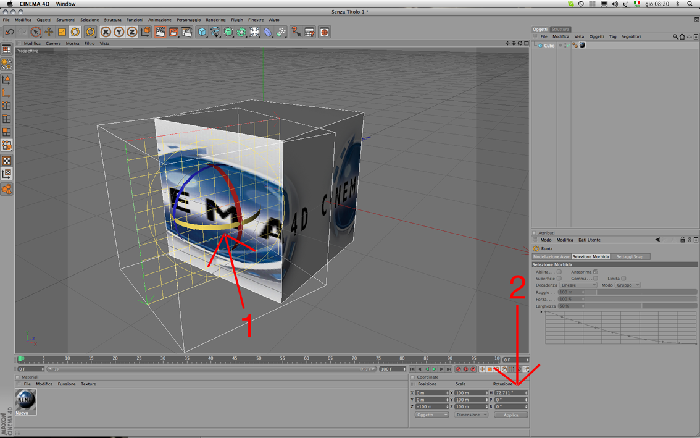This screenshot has height=438, width=700.
Task: Open the Tag menu in object manager
Action: (x=612, y=37)
